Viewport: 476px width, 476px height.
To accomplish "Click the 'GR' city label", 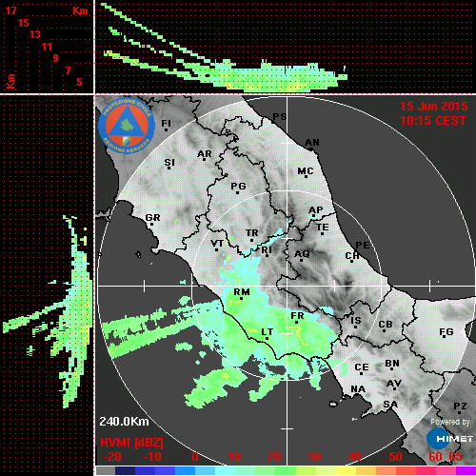I will click(152, 218).
